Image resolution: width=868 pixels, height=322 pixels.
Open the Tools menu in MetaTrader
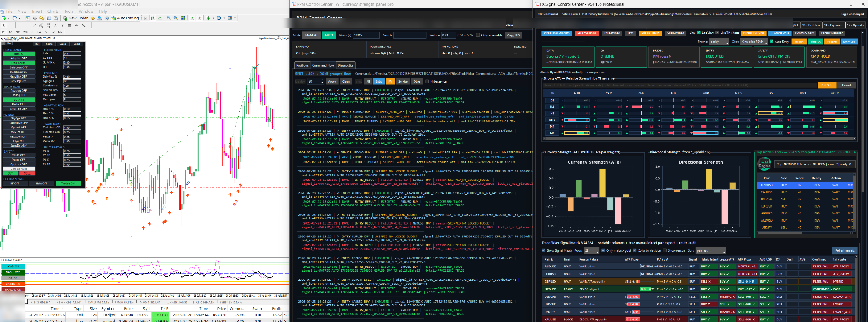69,11
